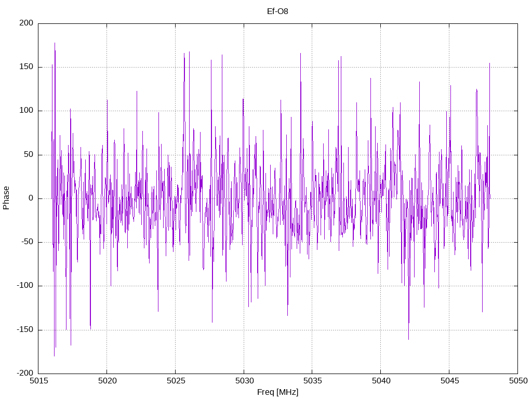Click the Phase y-axis label
532x399 pixels.
point(6,198)
